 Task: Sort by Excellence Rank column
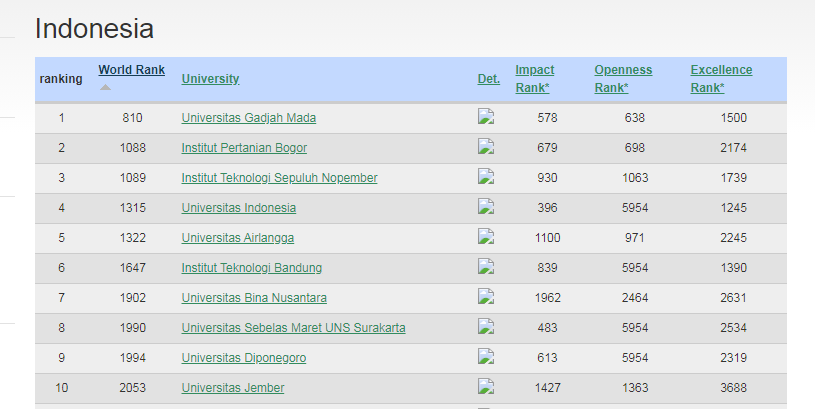721,78
